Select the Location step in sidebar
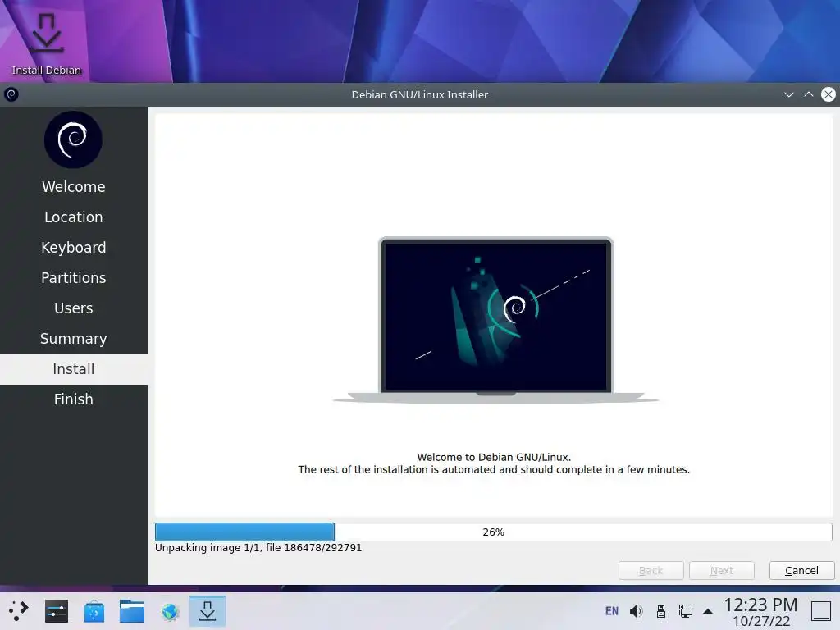Image resolution: width=840 pixels, height=630 pixels. click(73, 217)
